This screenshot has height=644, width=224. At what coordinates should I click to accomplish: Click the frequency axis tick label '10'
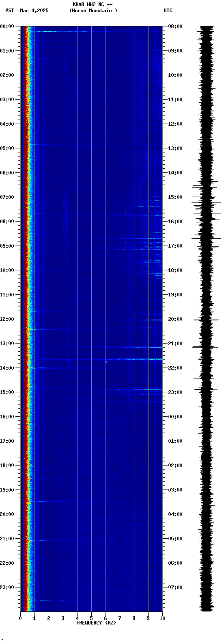[x=162, y=618]
